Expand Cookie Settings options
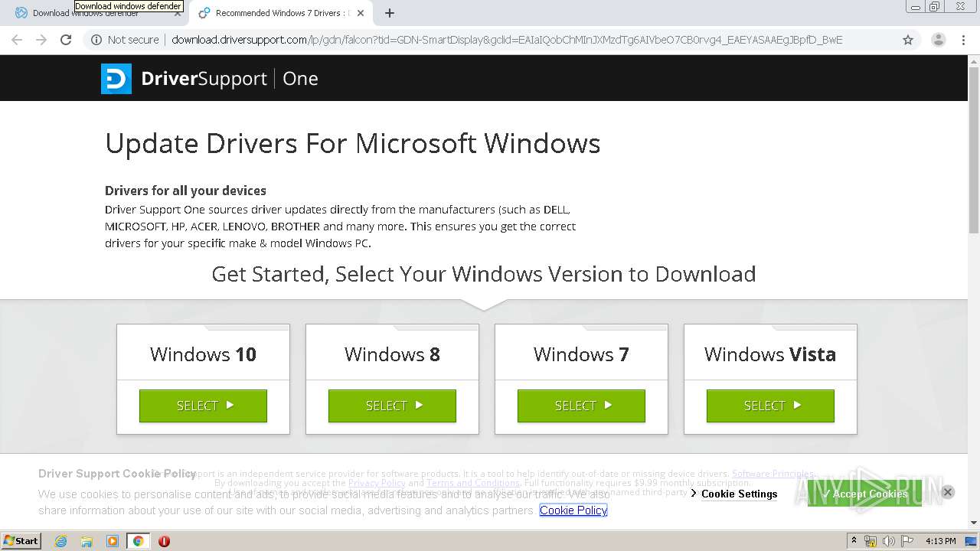Screen dimensions: 980x551 (734, 494)
